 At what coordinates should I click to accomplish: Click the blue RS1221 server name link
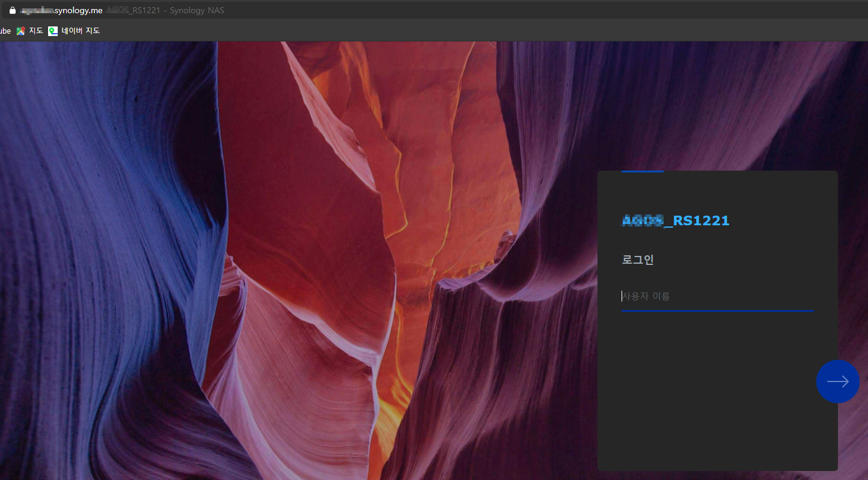pos(676,220)
